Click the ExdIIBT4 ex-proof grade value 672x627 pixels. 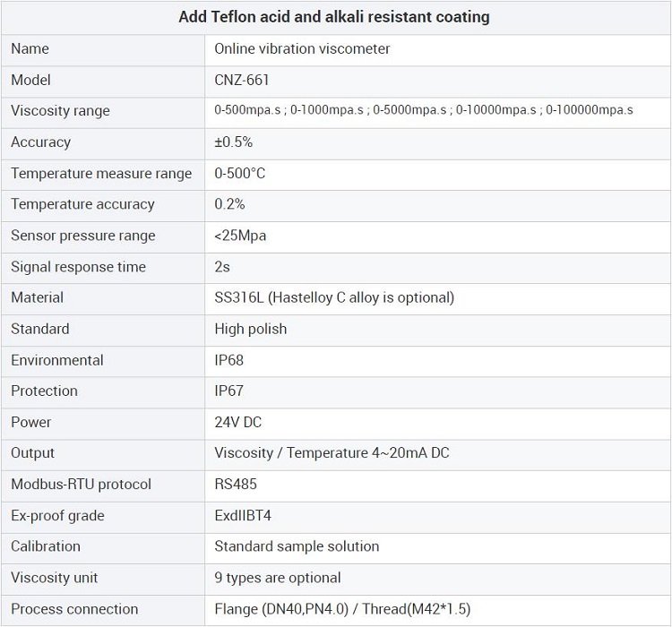243,516
